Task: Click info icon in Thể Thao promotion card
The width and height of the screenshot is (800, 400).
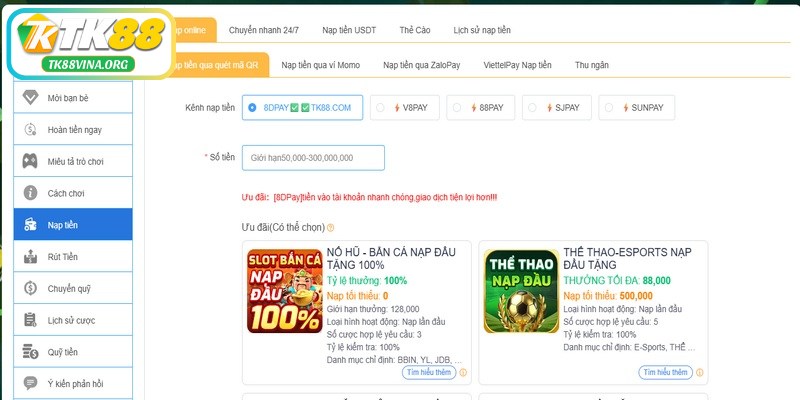Action: (699, 372)
